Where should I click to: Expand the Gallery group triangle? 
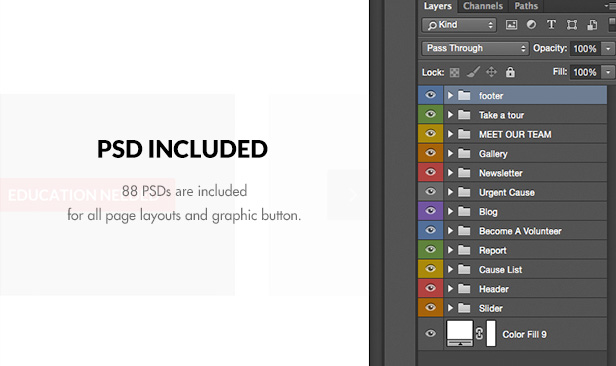coord(450,153)
